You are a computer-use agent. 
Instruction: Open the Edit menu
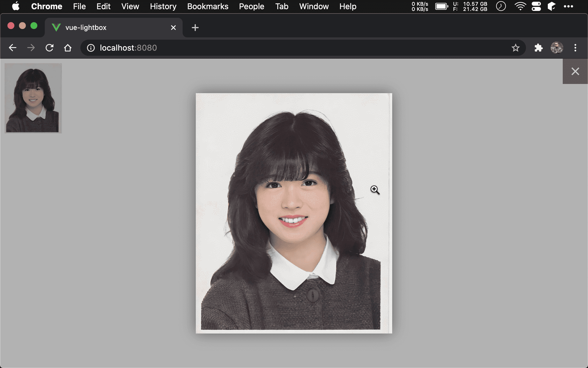103,6
